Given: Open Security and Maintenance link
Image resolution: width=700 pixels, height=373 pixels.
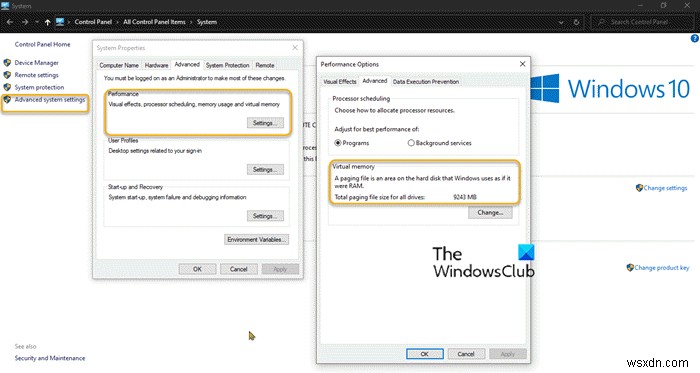Looking at the screenshot, I should point(50,358).
